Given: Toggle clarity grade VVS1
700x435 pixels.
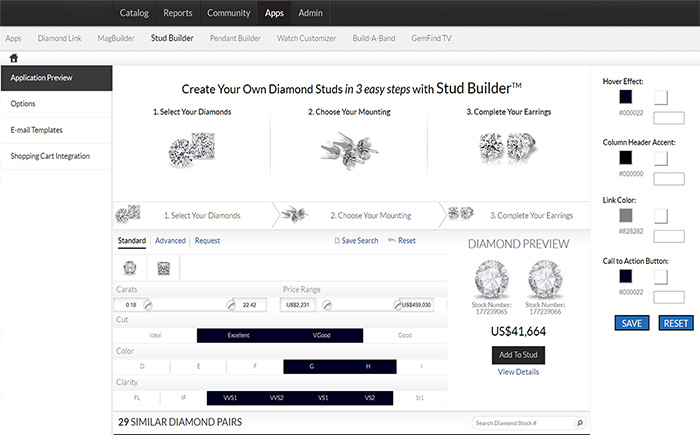Looking at the screenshot, I should (230, 398).
